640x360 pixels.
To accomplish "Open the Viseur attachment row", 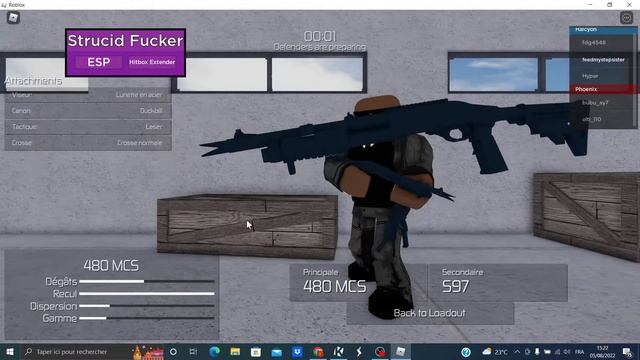I will [x=88, y=95].
